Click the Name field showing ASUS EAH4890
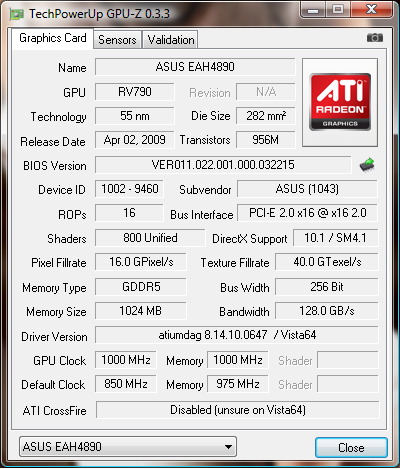Screen dimensions: 400x469 click(195, 67)
